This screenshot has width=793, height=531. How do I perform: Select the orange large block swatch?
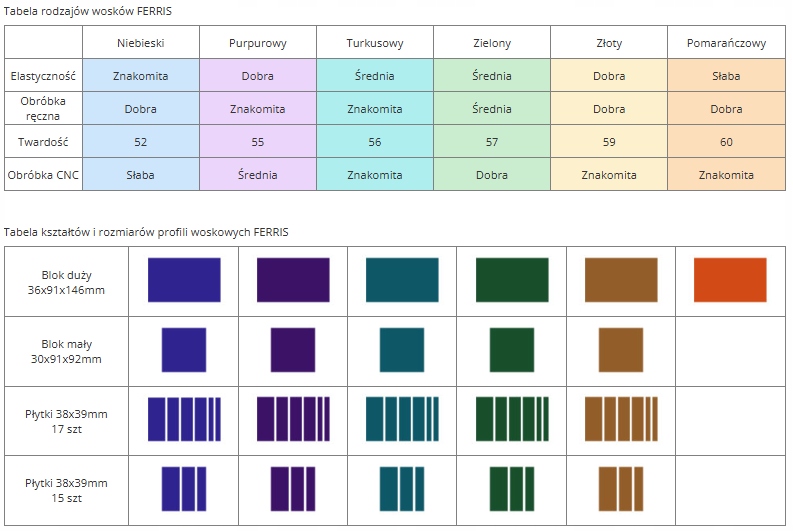[x=729, y=280]
